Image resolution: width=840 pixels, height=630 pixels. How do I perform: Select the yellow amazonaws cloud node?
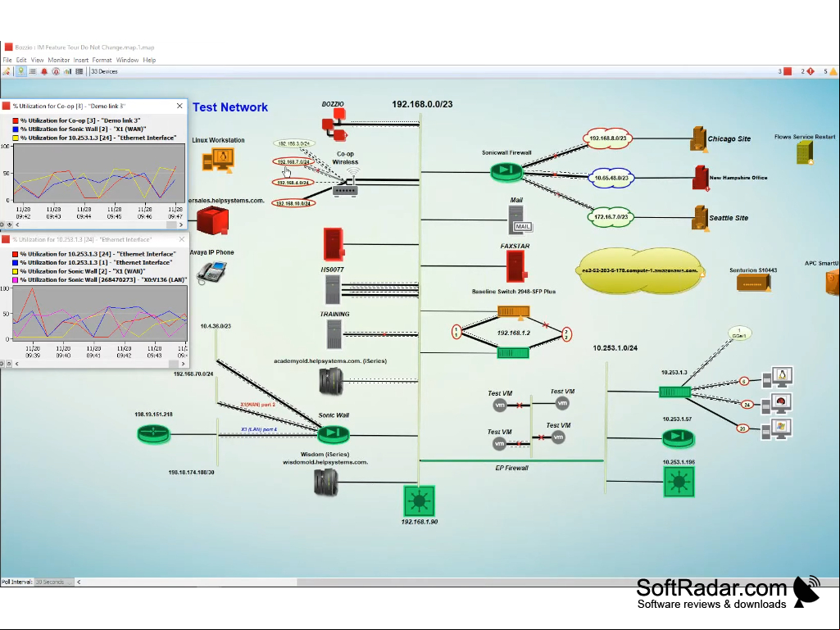pyautogui.click(x=640, y=272)
